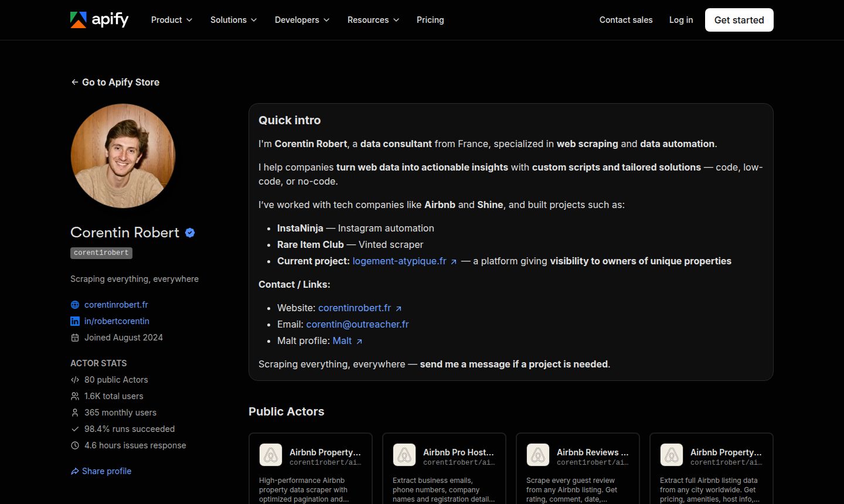
Task: Click the code icon beside 80 public Actors
Action: [x=75, y=380]
